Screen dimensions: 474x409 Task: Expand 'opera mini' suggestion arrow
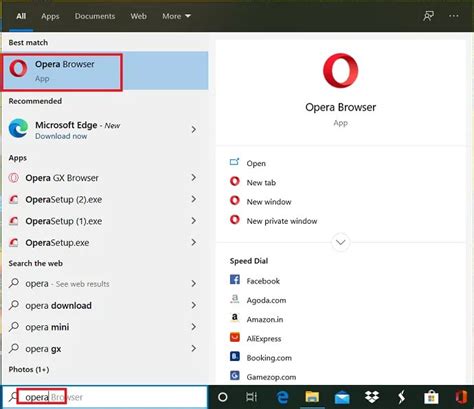click(193, 327)
